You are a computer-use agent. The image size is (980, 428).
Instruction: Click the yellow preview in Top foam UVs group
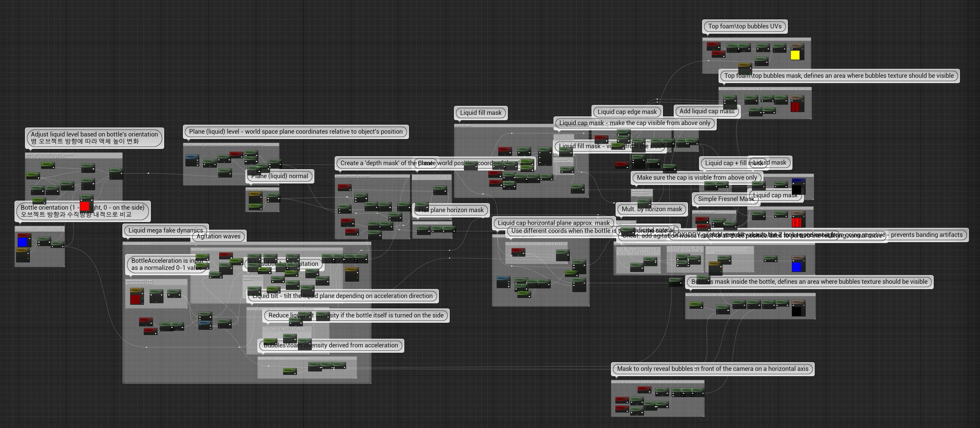pos(795,55)
